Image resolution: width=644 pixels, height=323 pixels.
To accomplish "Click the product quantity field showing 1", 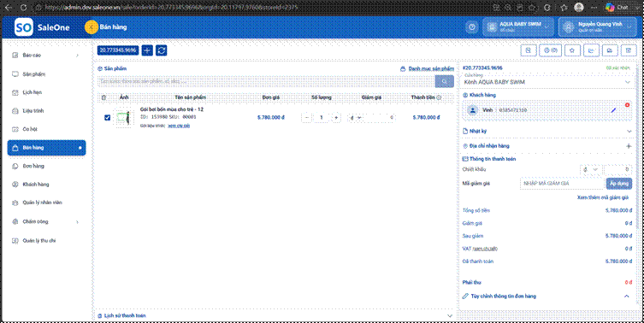I will click(322, 118).
